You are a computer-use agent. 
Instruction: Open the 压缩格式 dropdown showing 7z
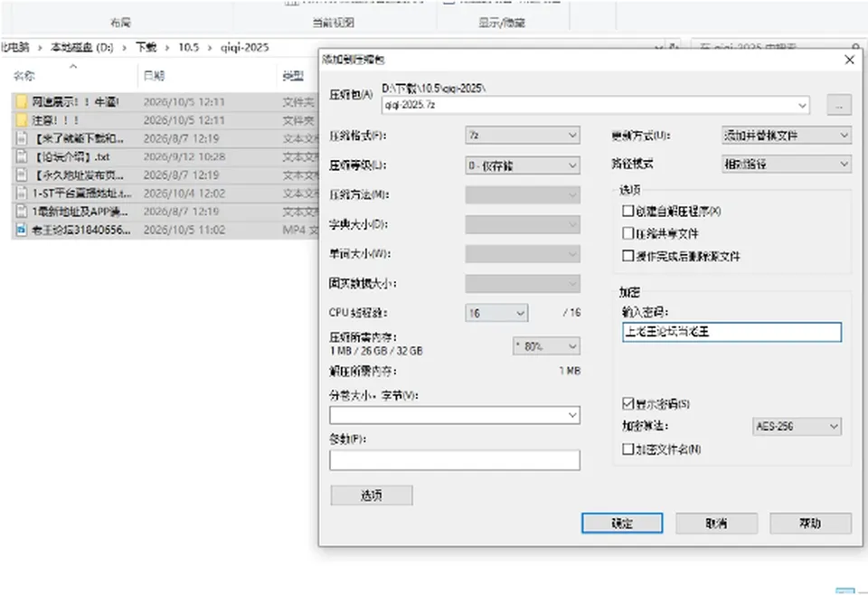pyautogui.click(x=523, y=135)
